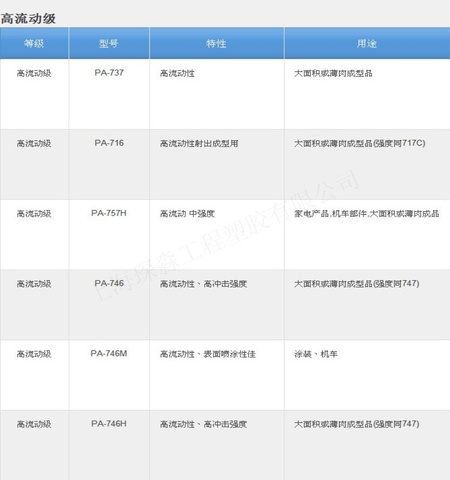Click 涂装、机车 usage text
The height and width of the screenshot is (480, 450).
316,354
